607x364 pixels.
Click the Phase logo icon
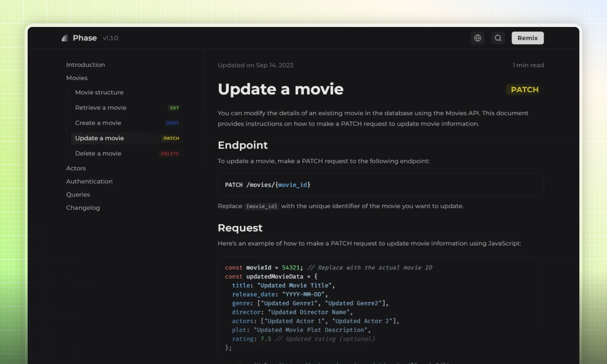tap(65, 38)
